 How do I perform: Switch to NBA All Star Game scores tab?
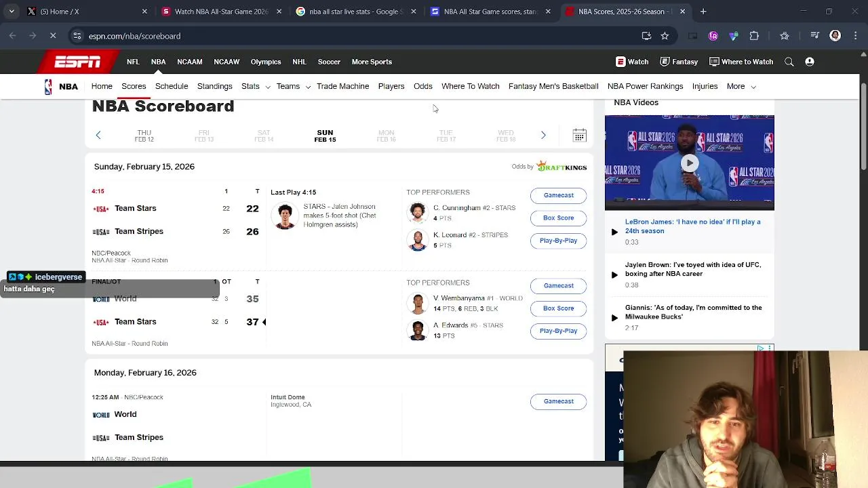[490, 12]
